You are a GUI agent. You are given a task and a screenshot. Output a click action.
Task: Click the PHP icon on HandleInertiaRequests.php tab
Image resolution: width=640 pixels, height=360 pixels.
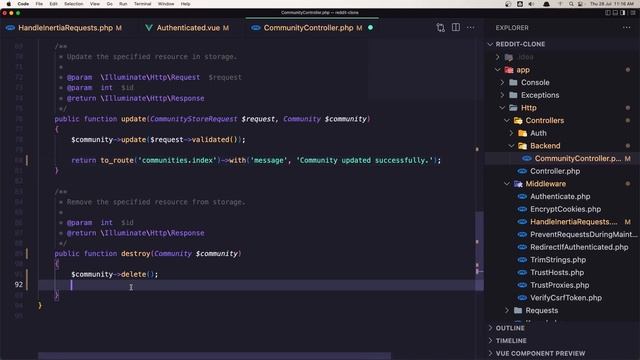[10, 28]
